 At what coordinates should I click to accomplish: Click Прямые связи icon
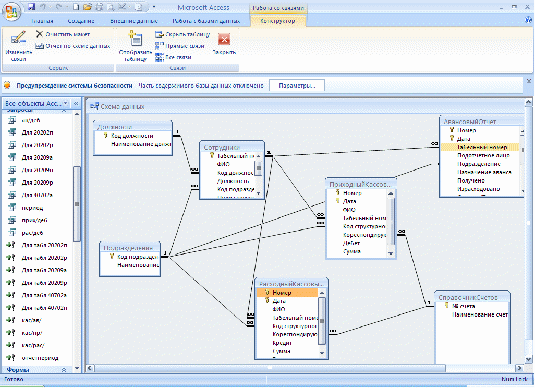point(159,46)
